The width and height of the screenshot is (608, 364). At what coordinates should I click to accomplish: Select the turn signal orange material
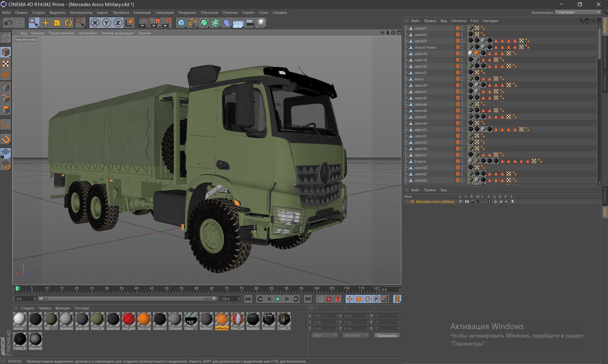pos(144,321)
